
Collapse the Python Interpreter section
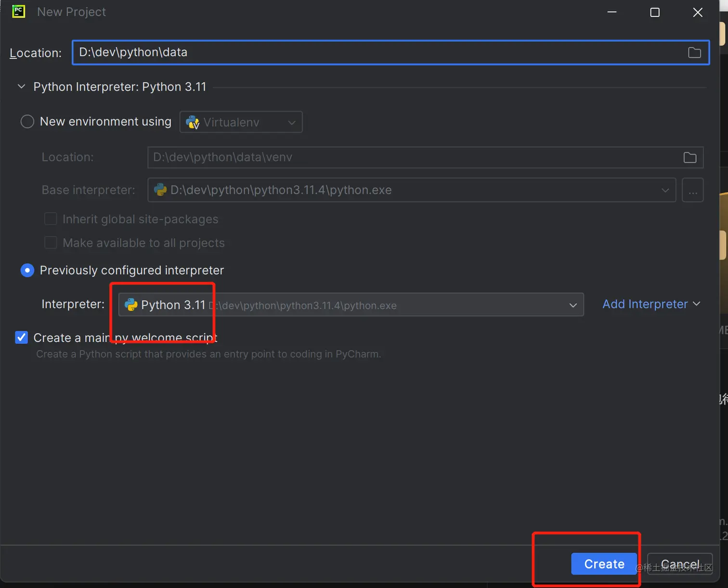tap(21, 87)
